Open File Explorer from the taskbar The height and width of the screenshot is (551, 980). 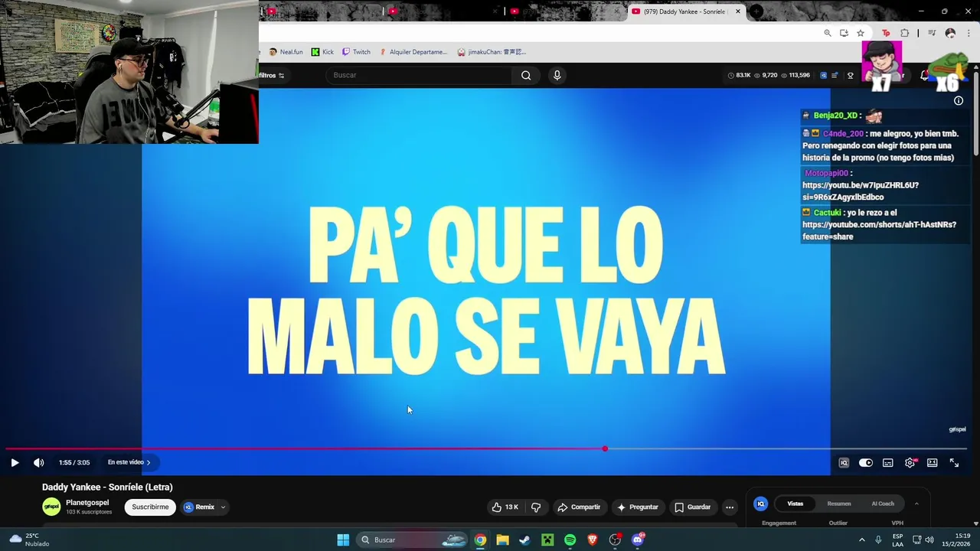(502, 540)
